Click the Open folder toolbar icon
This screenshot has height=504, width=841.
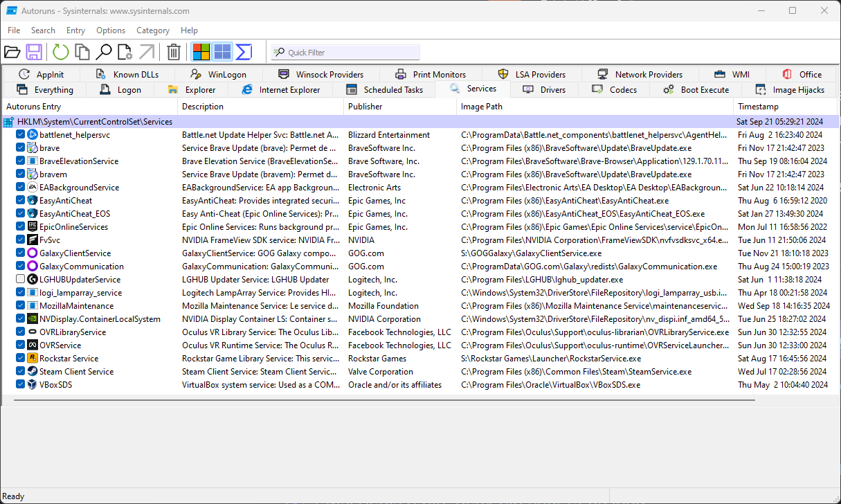12,52
